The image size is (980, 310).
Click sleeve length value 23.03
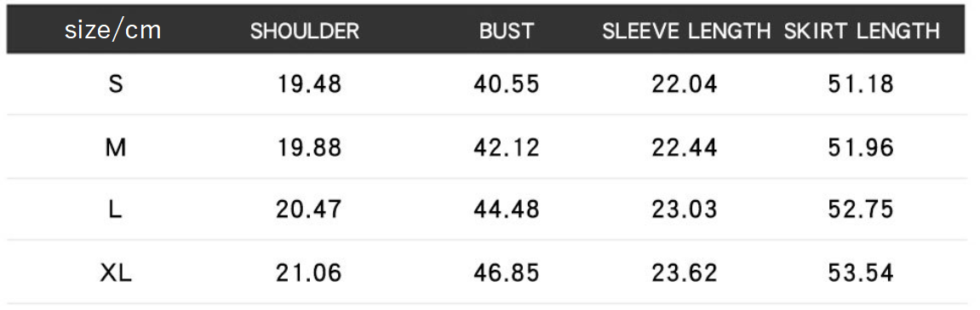click(x=685, y=210)
